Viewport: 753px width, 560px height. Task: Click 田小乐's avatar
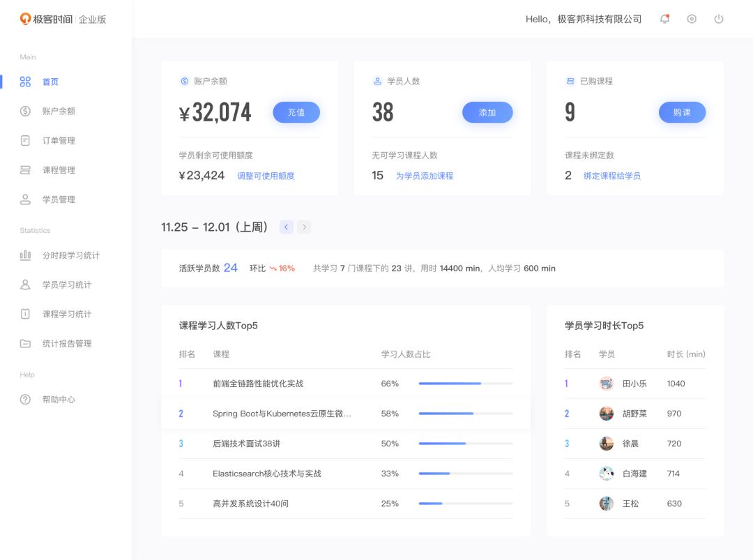click(x=607, y=384)
